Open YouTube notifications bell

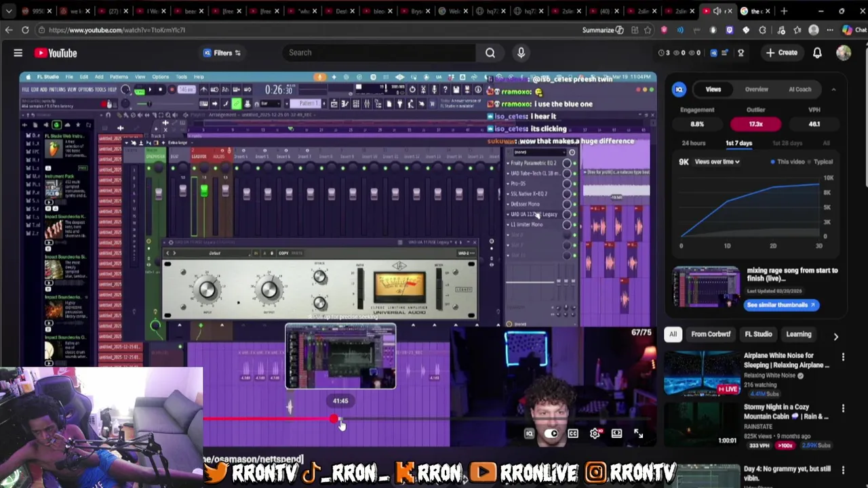[x=817, y=53]
